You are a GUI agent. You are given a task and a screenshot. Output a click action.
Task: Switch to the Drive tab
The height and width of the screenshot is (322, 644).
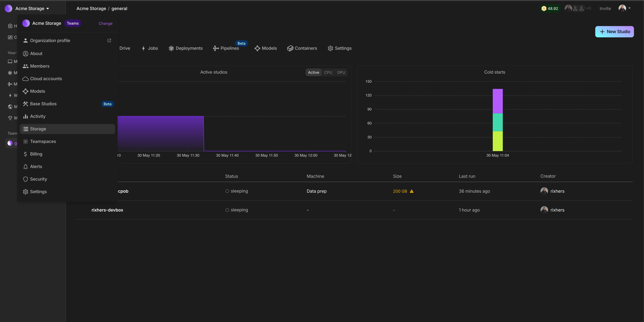pos(124,48)
